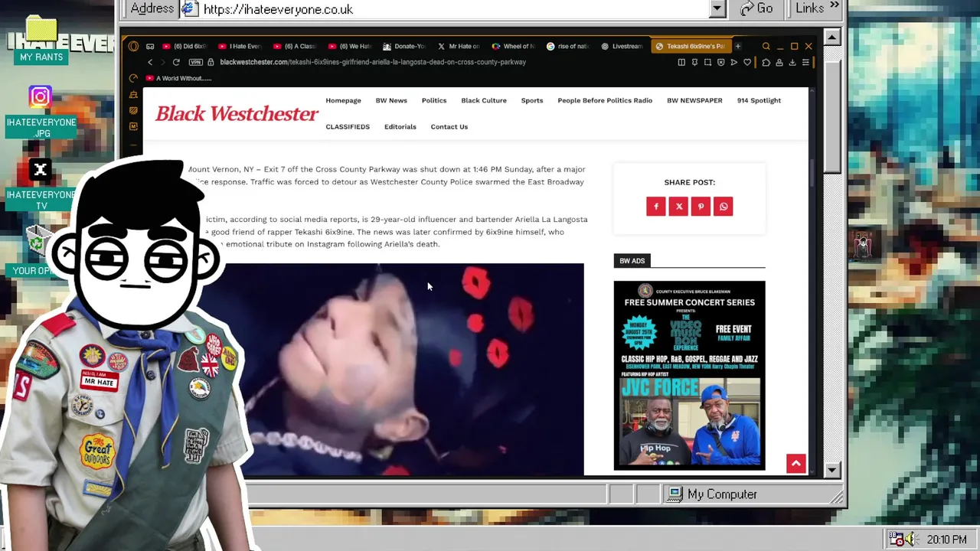Open the Contact Us nav item

449,127
